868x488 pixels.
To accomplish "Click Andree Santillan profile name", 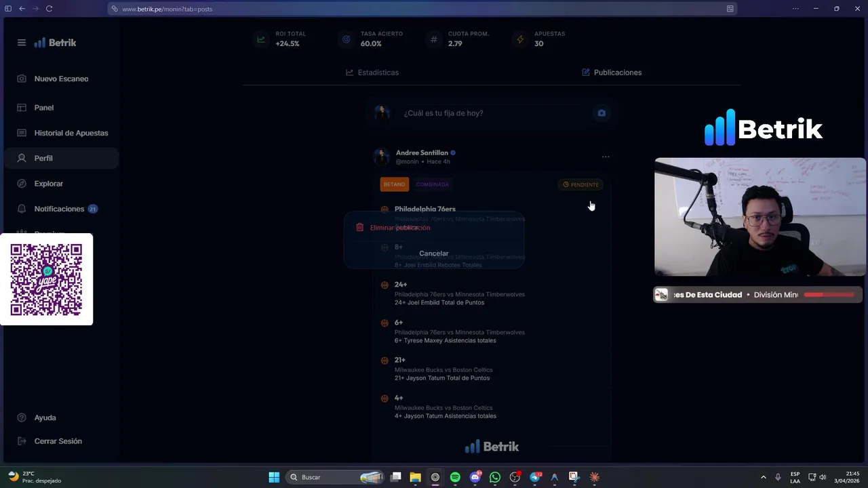I will (422, 153).
